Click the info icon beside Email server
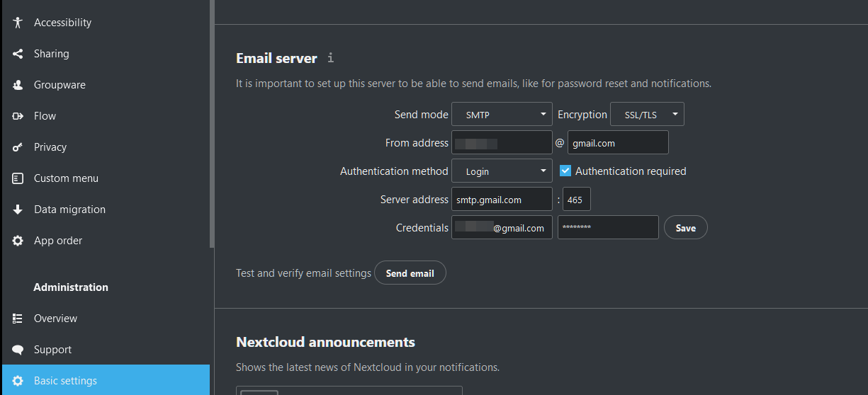The image size is (868, 395). point(330,58)
